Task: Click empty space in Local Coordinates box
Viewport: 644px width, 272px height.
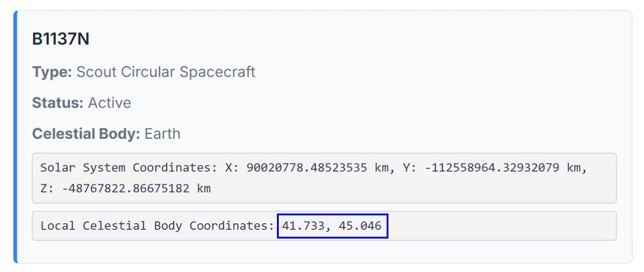Action: [x=502, y=226]
